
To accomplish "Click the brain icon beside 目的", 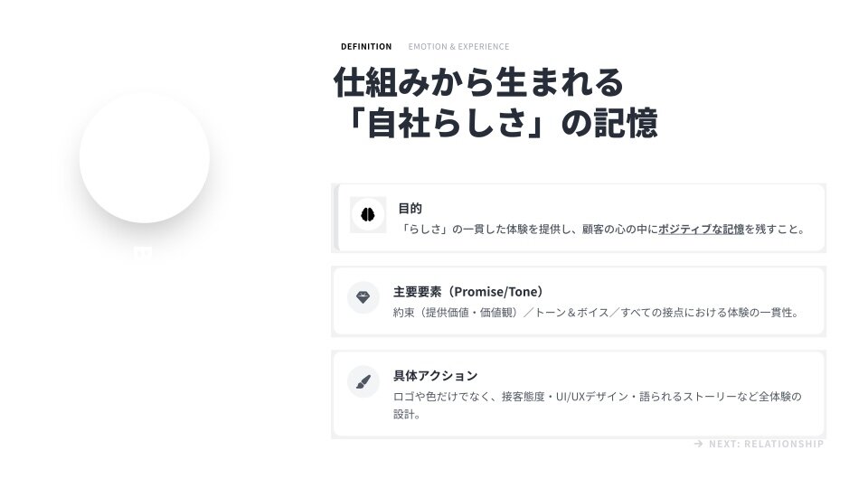I will coord(368,215).
